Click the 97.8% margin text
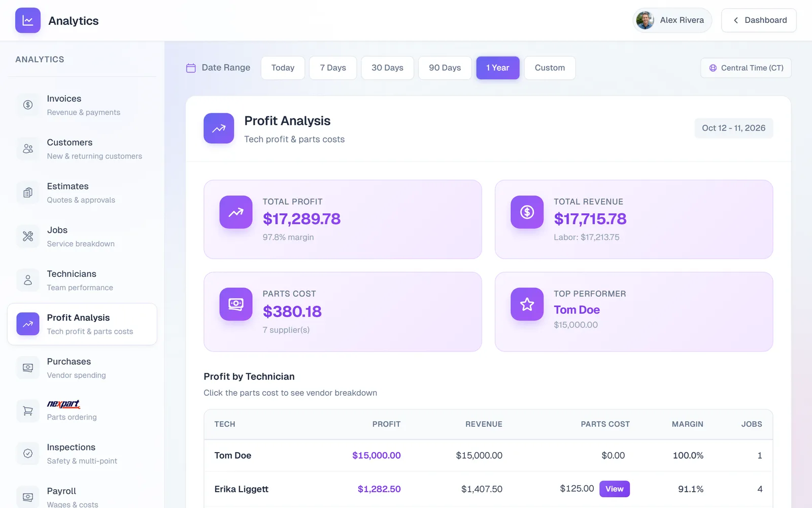 tap(288, 237)
